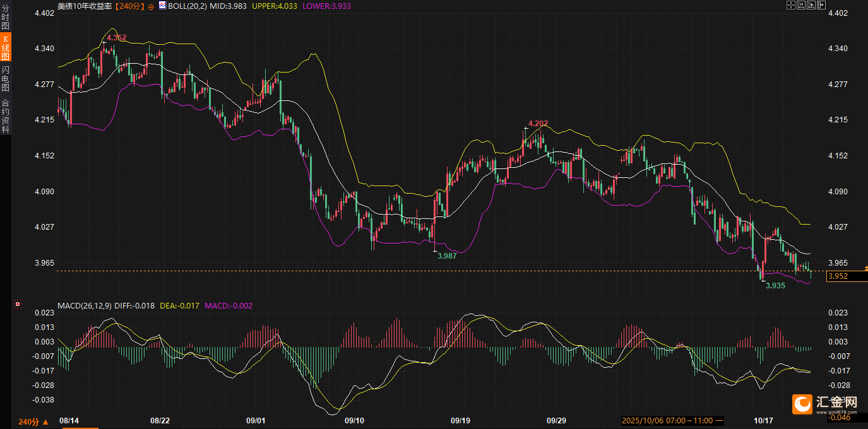The width and height of the screenshot is (868, 429).
Task: Click the circled plus icon beside 240分
Action: point(151,6)
